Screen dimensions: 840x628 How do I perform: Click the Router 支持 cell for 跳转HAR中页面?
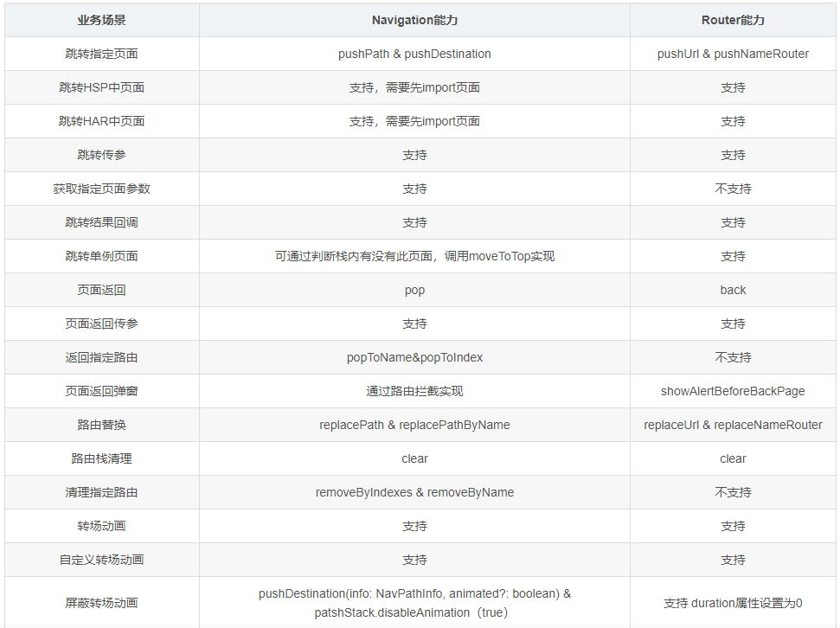coord(733,121)
